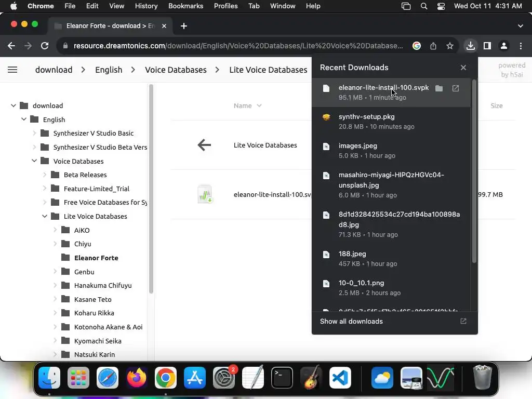
Task: Select Kasane Teto in the tree
Action: [92, 299]
